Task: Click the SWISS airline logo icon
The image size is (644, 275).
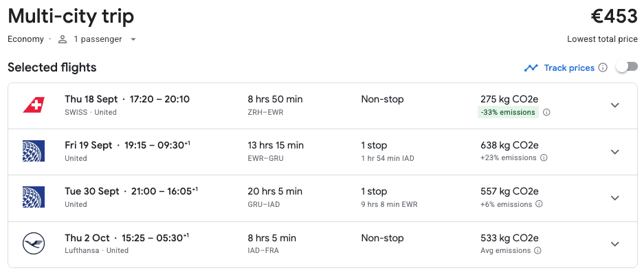Action: (x=34, y=105)
